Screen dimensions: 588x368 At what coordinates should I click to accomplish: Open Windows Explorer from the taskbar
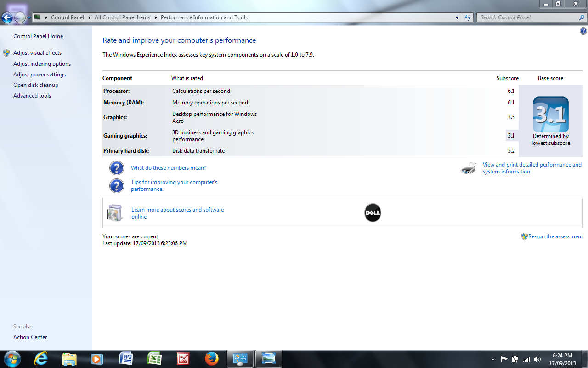coord(69,359)
